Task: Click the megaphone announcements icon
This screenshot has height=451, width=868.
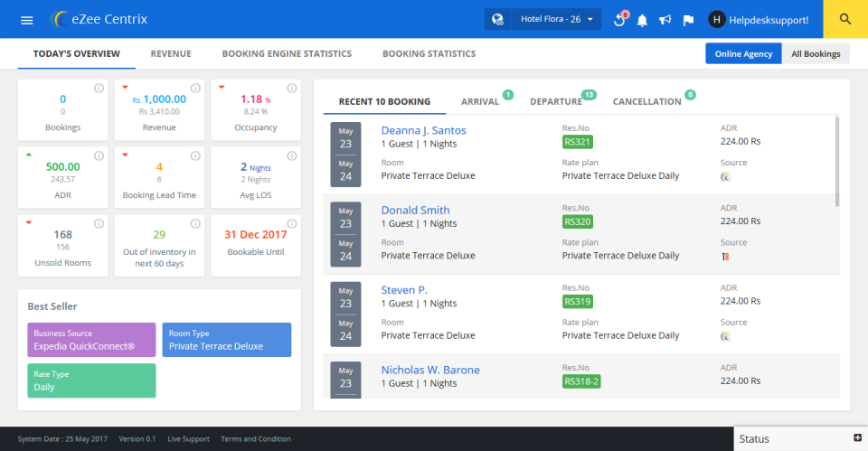Action: coord(665,20)
